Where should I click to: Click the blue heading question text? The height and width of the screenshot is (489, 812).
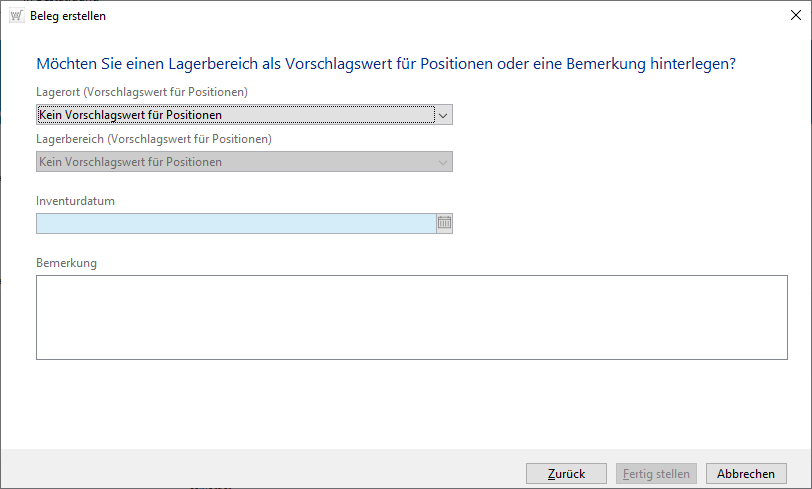click(x=386, y=64)
